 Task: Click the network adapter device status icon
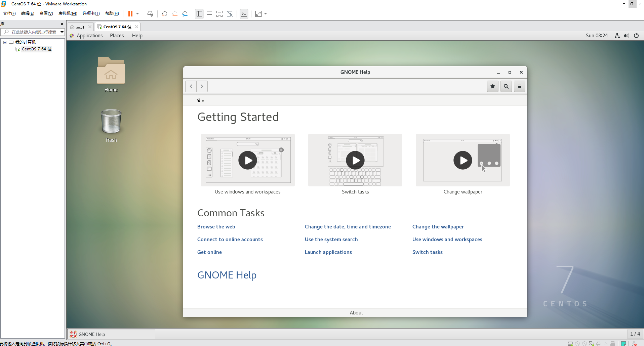592,344
